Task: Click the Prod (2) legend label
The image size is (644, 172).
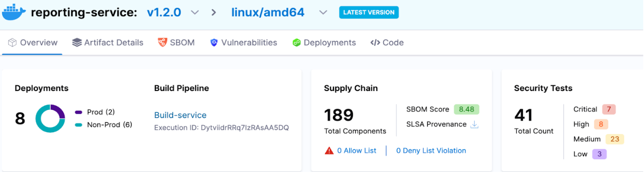Action: coord(101,112)
